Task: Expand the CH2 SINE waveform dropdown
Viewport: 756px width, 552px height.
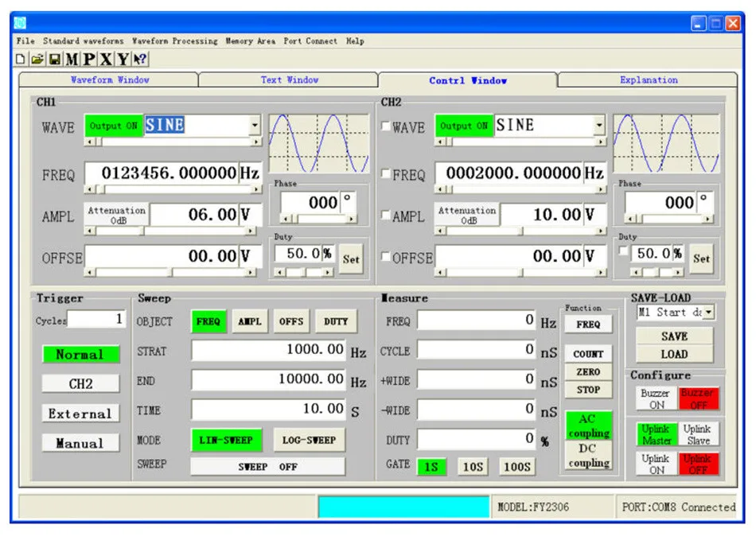Action: point(599,126)
